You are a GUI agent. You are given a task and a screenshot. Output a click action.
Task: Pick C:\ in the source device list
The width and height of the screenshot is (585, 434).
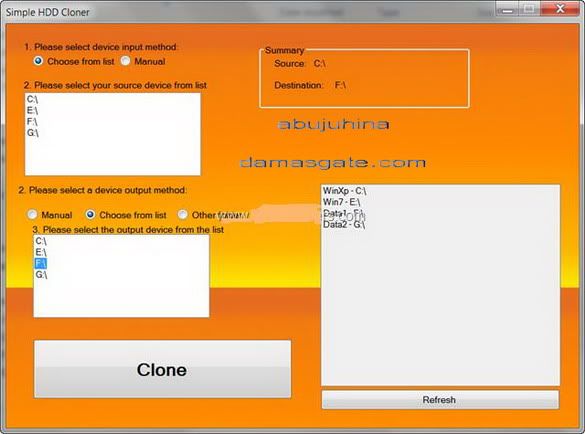32,99
